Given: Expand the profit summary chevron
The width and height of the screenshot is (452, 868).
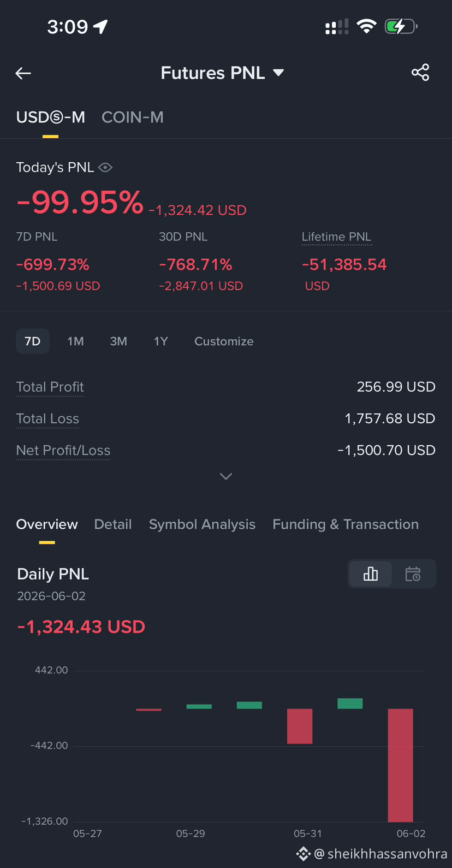Looking at the screenshot, I should (x=226, y=476).
